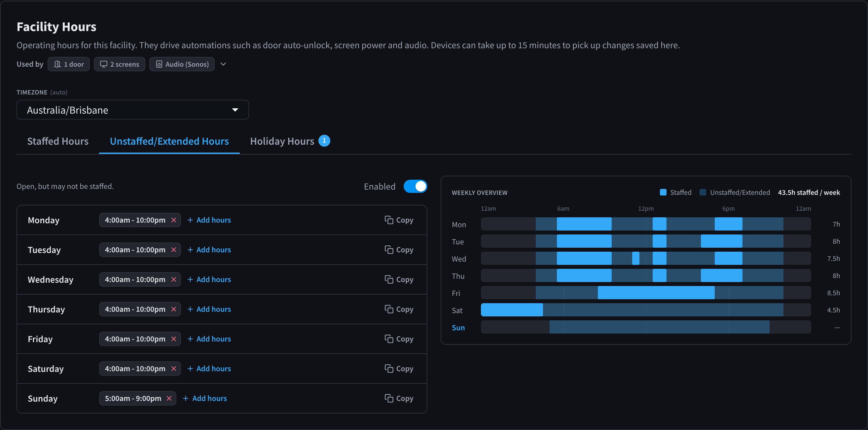Viewport: 868px width, 430px height.
Task: Click the 1 door chip
Action: [x=69, y=64]
